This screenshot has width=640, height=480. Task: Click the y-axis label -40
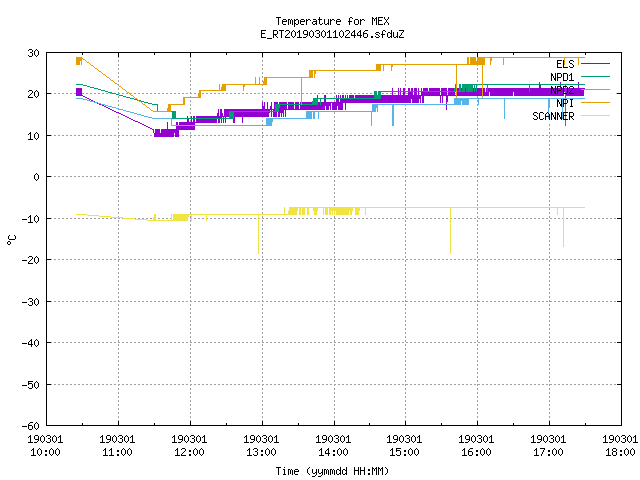click(31, 343)
